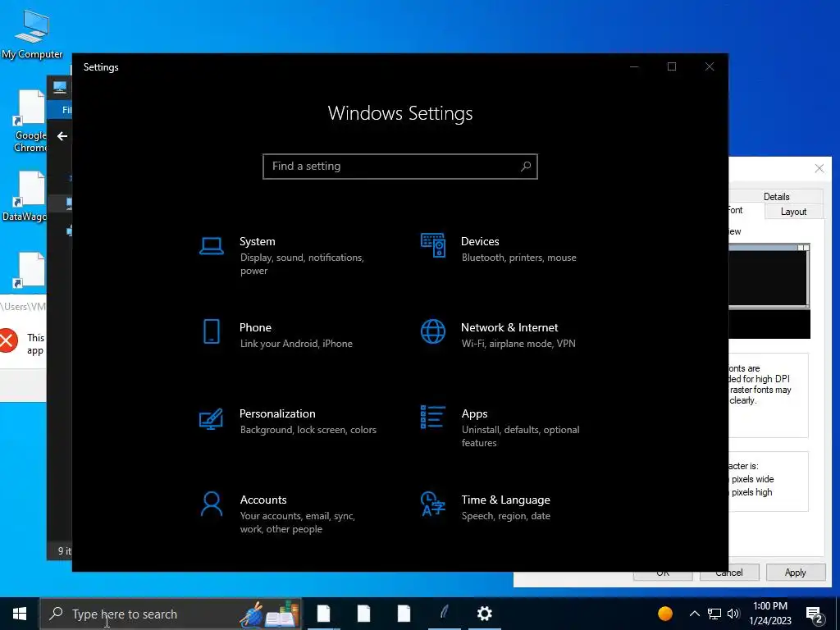Screen dimensions: 840x630
Task: Open the taskbar clock and date
Action: 769,614
